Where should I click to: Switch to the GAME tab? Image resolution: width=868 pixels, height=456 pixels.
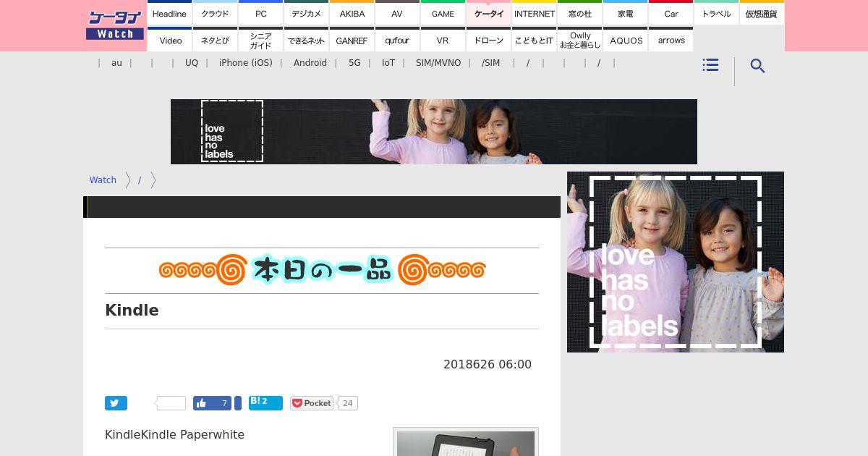tap(443, 12)
